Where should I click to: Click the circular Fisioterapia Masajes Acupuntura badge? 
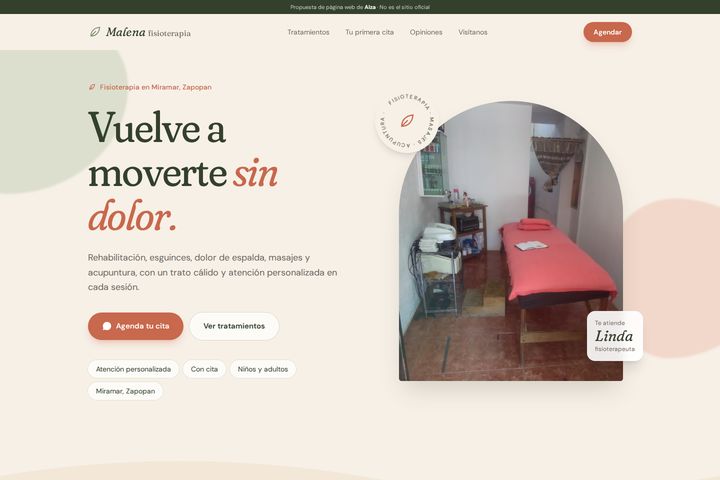pyautogui.click(x=407, y=121)
